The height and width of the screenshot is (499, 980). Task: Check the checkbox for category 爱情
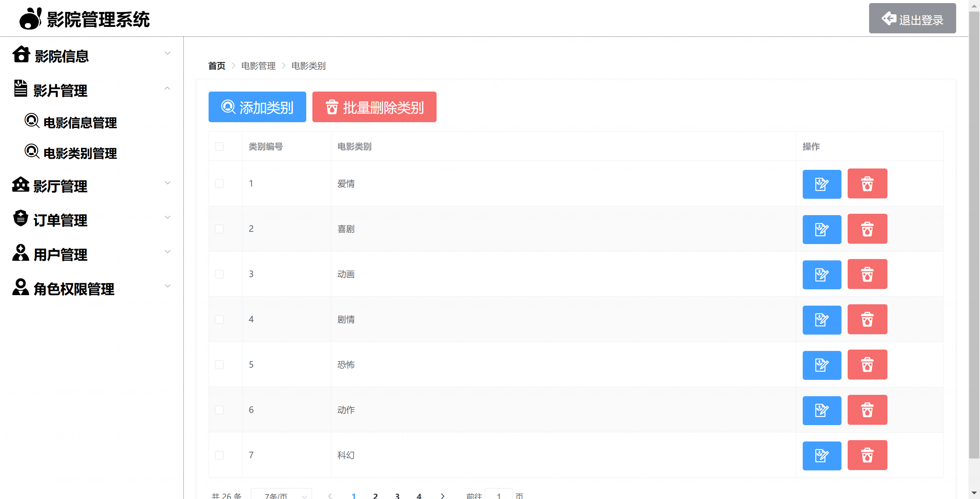[x=219, y=184]
